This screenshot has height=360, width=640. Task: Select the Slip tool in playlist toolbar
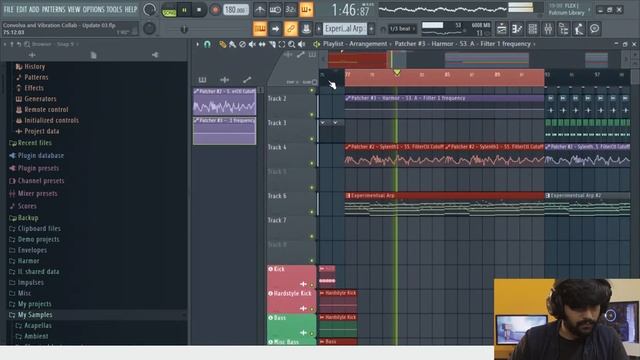(262, 44)
